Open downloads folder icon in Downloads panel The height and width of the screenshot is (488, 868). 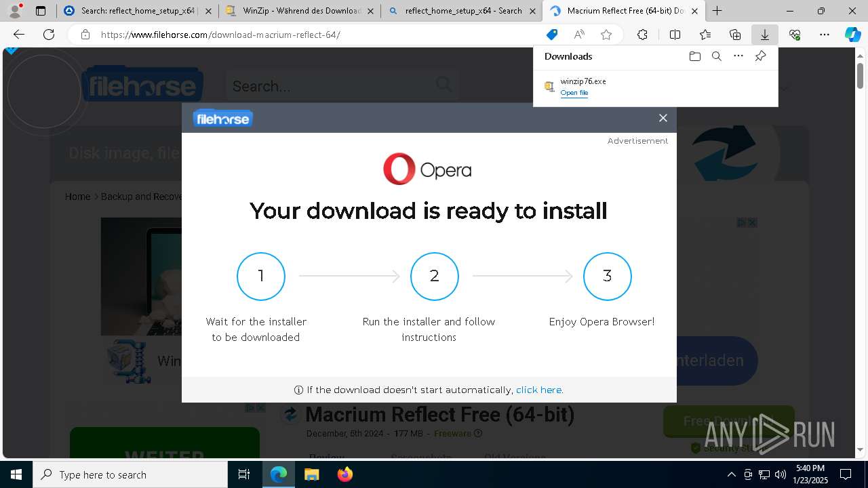coord(694,56)
